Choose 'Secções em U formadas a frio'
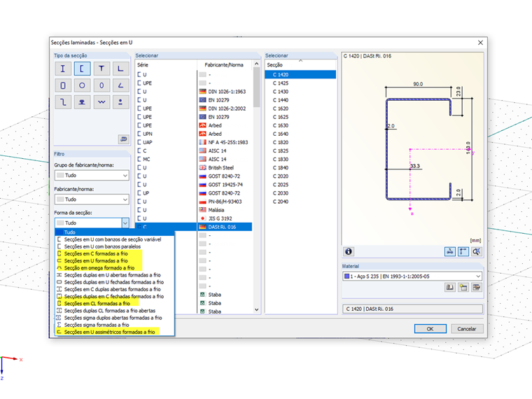532x399 pixels. pos(115,261)
